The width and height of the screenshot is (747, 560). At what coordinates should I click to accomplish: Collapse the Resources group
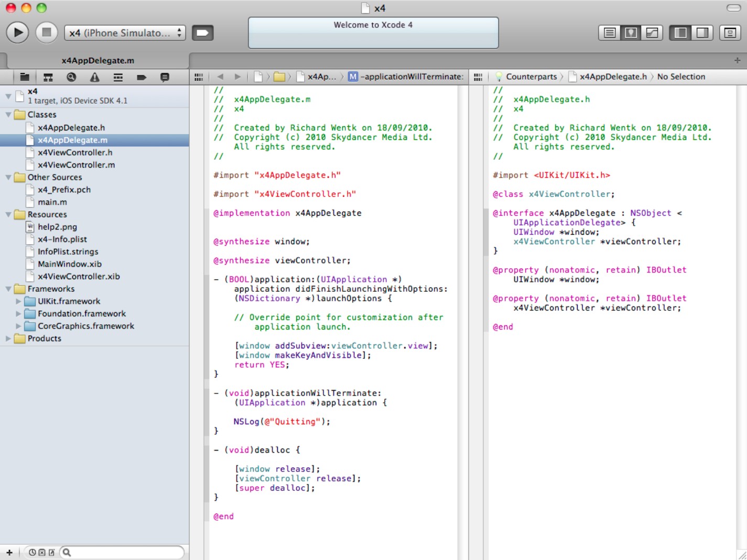pos(8,214)
